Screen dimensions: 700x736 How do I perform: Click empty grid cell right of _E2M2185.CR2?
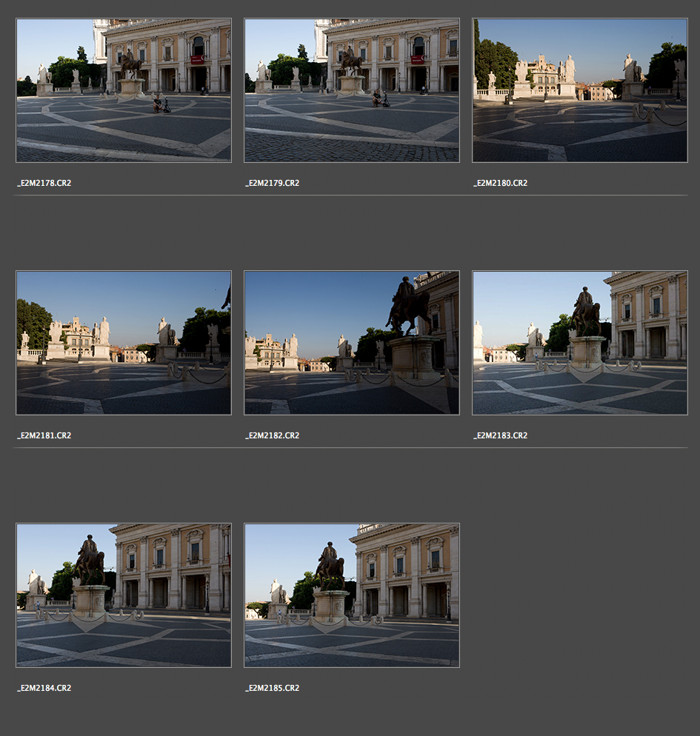coord(580,595)
